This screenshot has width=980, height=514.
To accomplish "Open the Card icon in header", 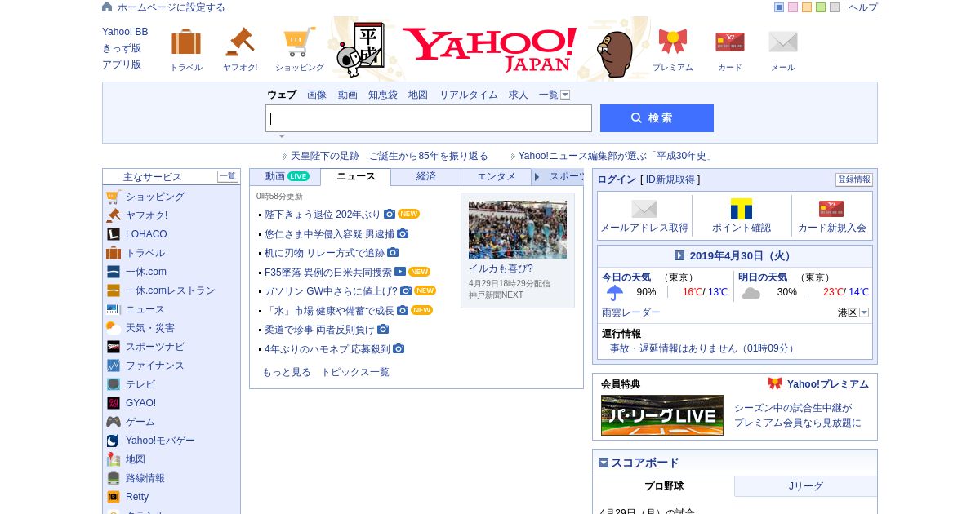I will [730, 42].
